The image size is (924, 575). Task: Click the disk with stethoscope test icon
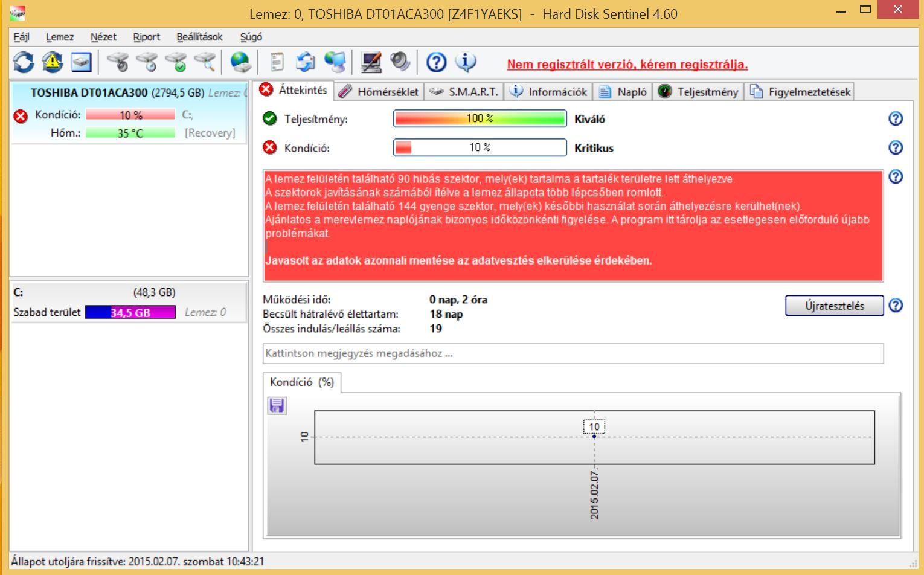117,62
